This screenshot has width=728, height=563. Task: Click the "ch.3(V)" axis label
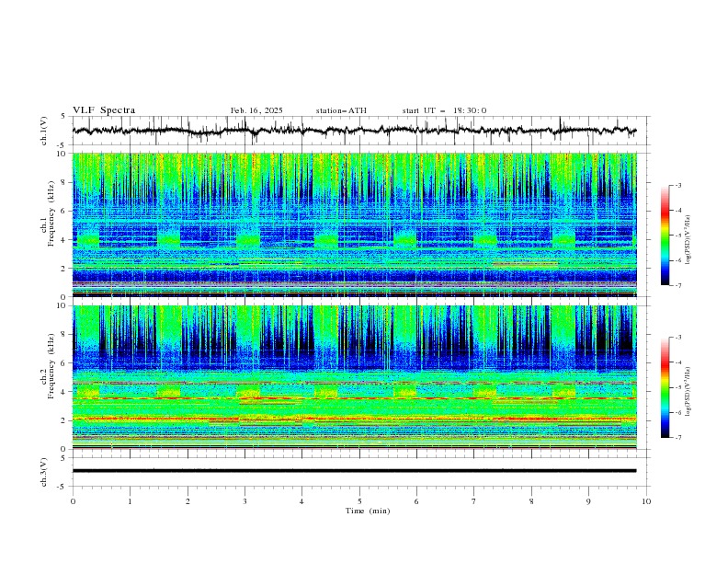point(44,472)
